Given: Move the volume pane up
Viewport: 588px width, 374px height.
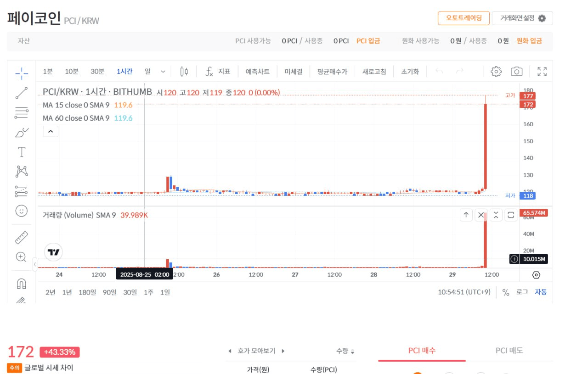Looking at the screenshot, I should coord(466,215).
